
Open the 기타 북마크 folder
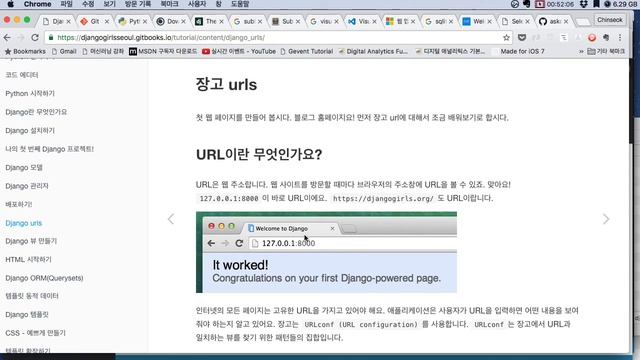606,51
